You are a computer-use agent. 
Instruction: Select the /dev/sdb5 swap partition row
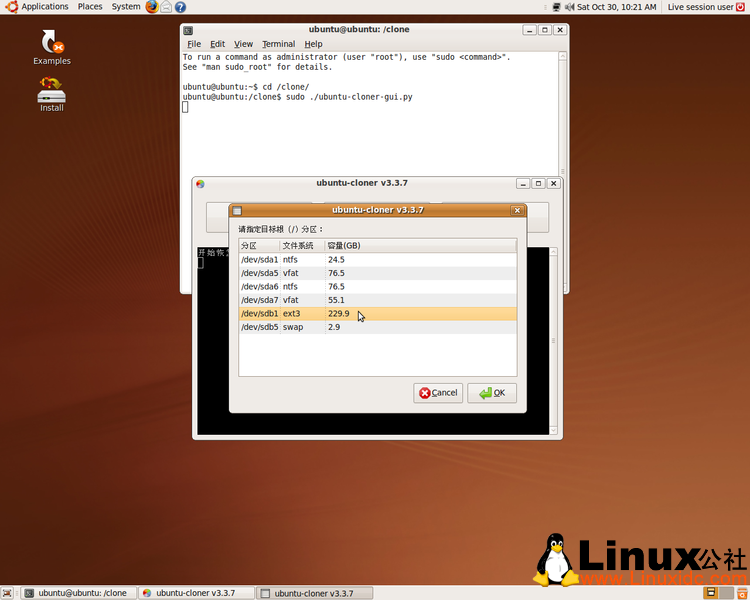[378, 327]
